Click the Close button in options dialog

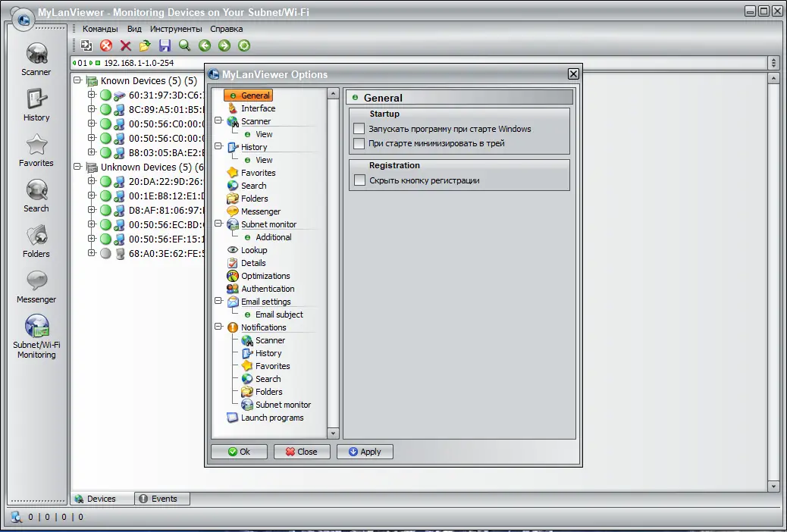302,452
